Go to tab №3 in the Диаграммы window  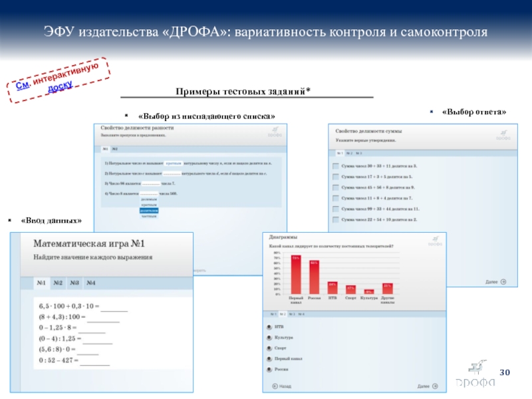click(x=292, y=314)
